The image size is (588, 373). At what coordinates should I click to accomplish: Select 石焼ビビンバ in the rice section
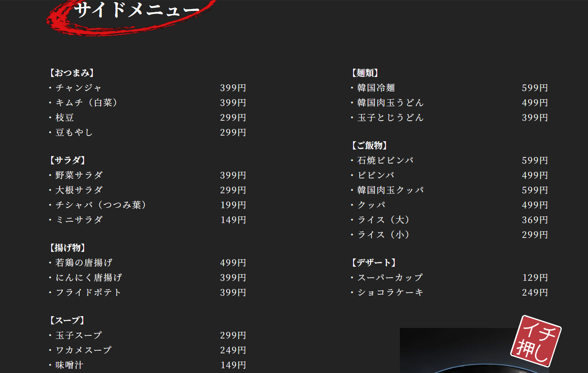point(385,160)
